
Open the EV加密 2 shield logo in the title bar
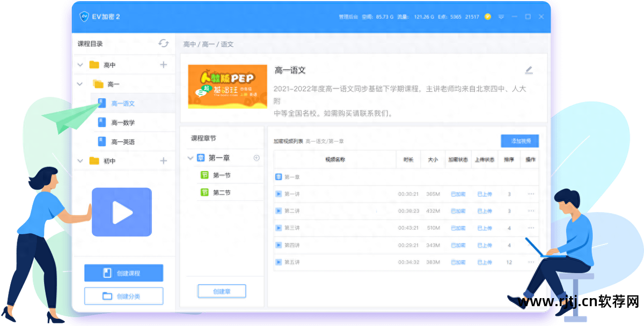pyautogui.click(x=85, y=17)
